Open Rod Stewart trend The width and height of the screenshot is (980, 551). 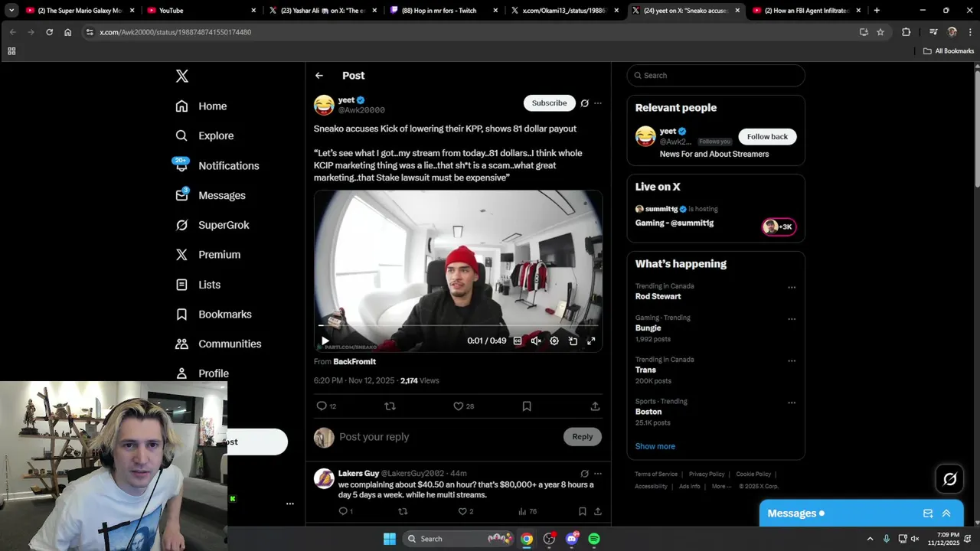pos(658,297)
